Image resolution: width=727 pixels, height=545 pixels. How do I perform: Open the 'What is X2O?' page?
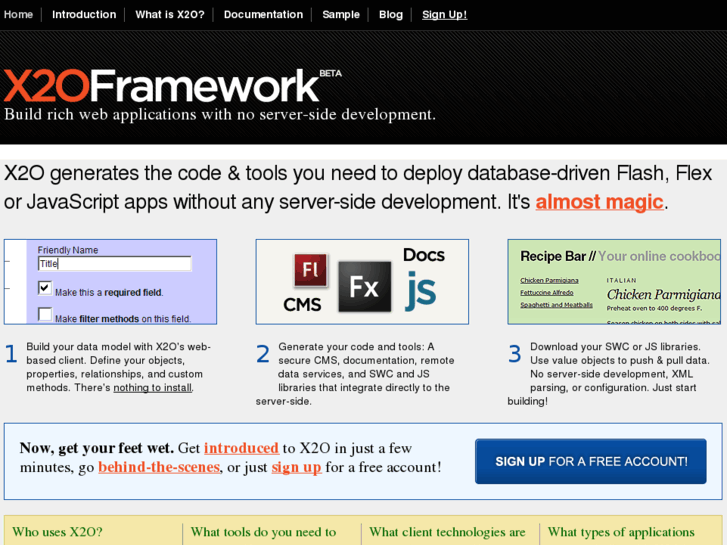click(170, 14)
